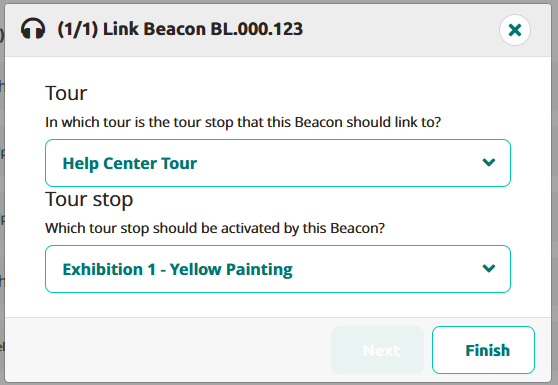Click the chevron beside Help Center Tour
The image size is (558, 385).
tap(489, 163)
